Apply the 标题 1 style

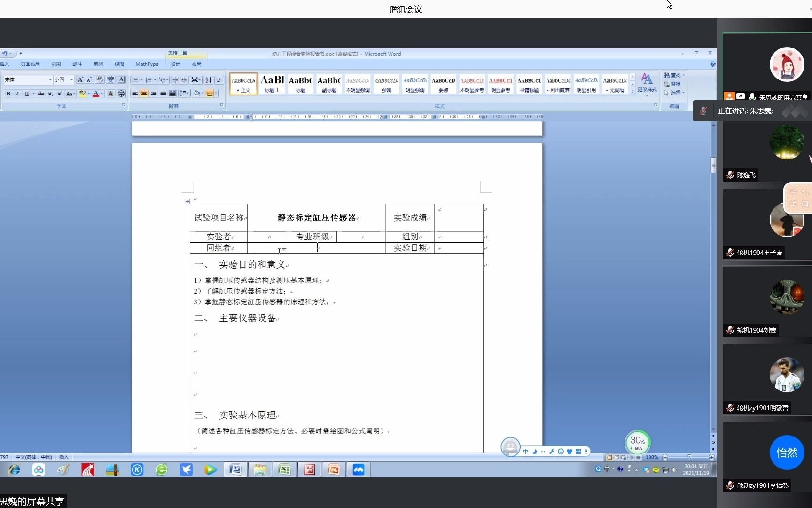(272, 84)
